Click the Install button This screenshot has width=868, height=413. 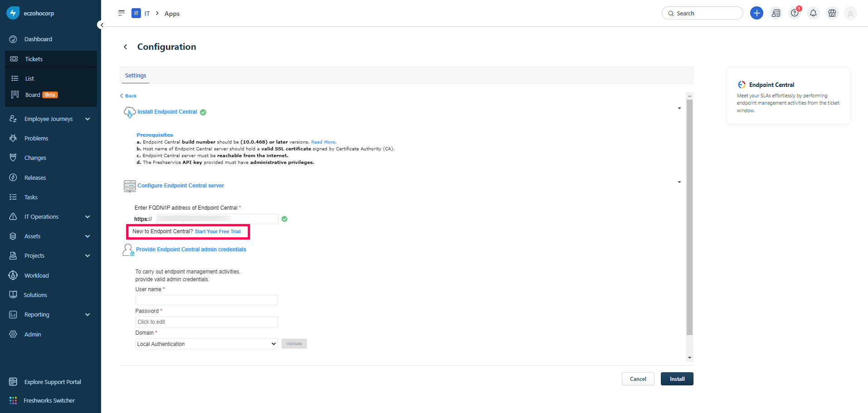(677, 379)
